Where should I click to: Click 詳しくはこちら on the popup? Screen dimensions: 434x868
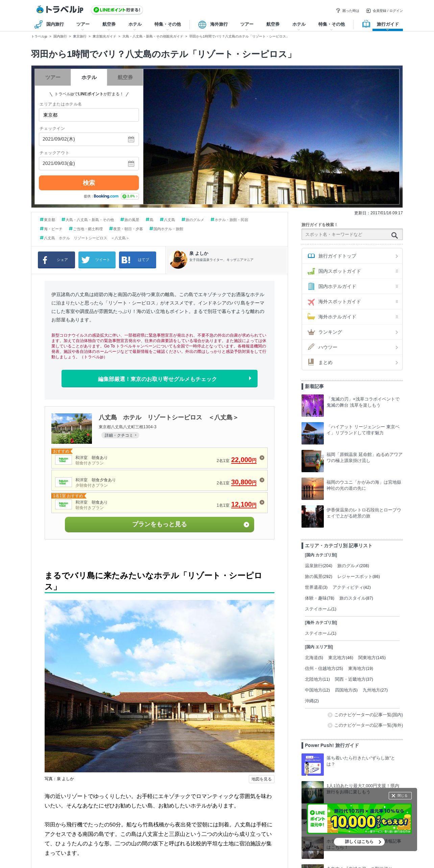click(359, 842)
